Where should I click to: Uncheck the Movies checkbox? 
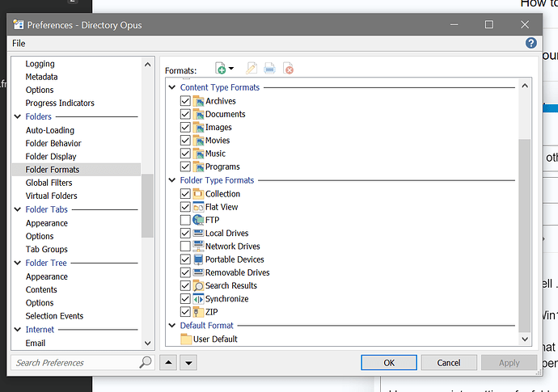[185, 141]
